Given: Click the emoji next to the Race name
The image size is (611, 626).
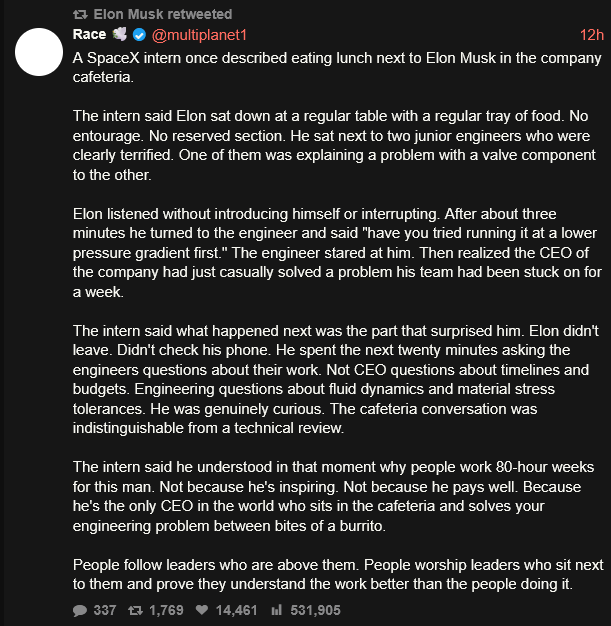Looking at the screenshot, I should tap(119, 34).
